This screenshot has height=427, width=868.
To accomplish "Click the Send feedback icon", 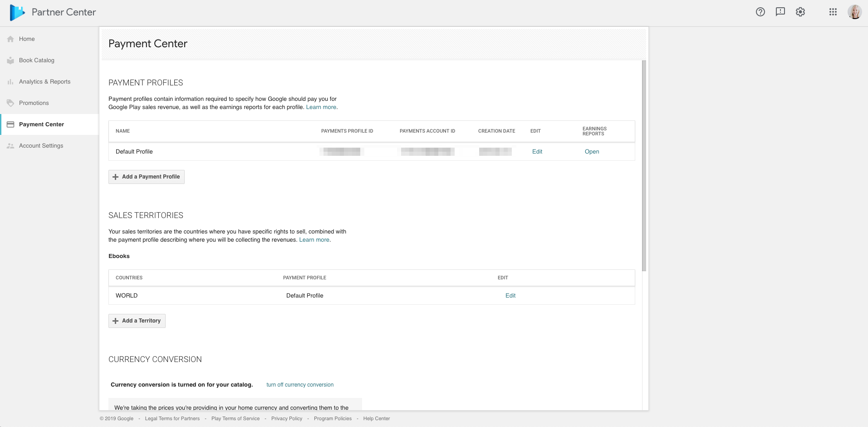I will click(x=780, y=12).
